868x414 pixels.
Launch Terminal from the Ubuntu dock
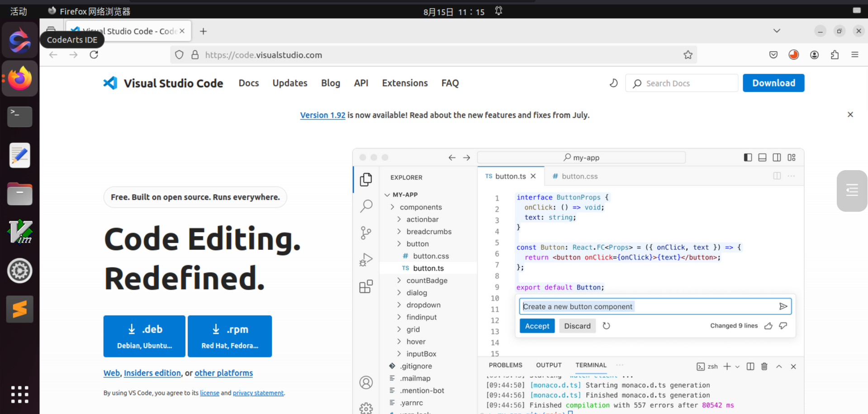(19, 117)
